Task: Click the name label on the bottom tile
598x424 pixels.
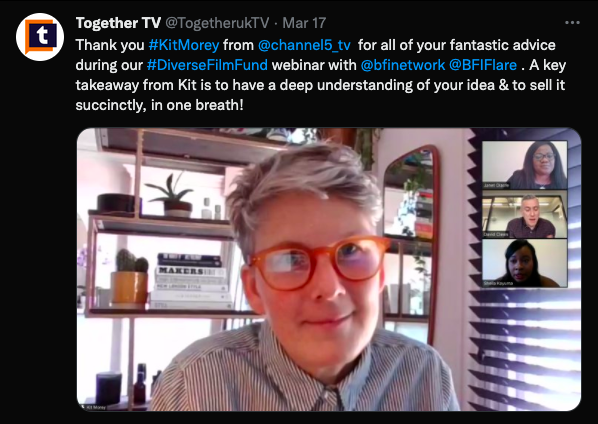Action: point(498,283)
